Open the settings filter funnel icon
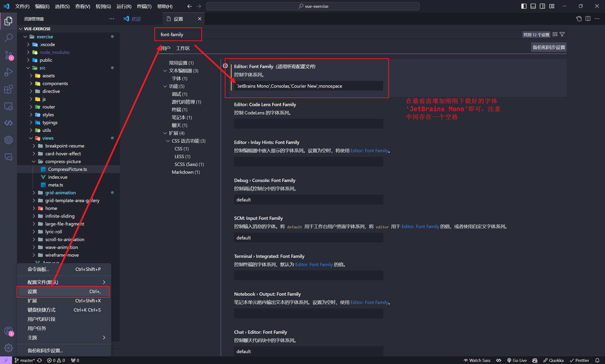605x364 pixels. click(x=562, y=35)
